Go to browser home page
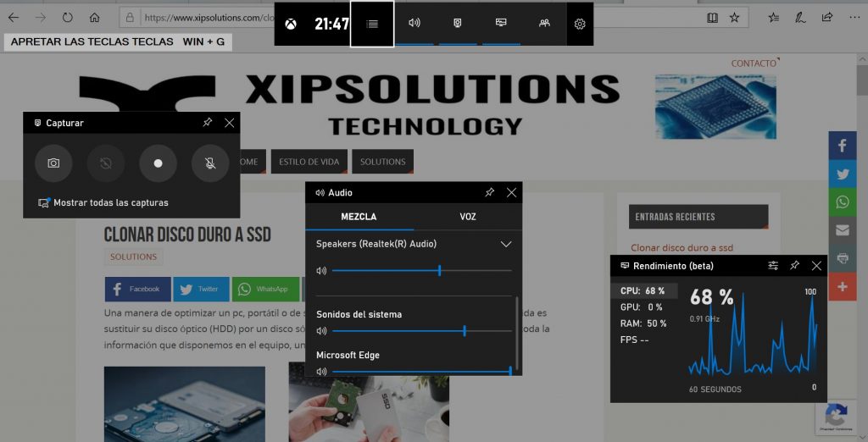The height and width of the screenshot is (442, 868). 95,18
